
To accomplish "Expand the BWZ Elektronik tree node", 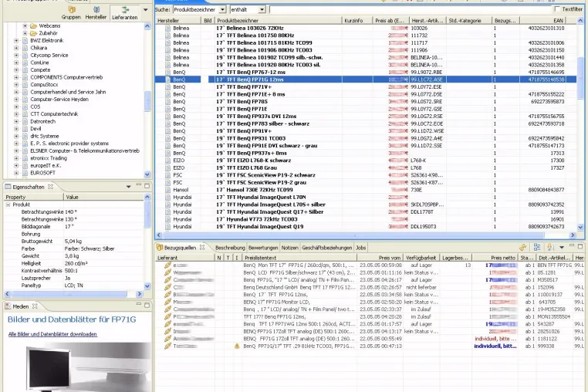I will pyautogui.click(x=16, y=41).
